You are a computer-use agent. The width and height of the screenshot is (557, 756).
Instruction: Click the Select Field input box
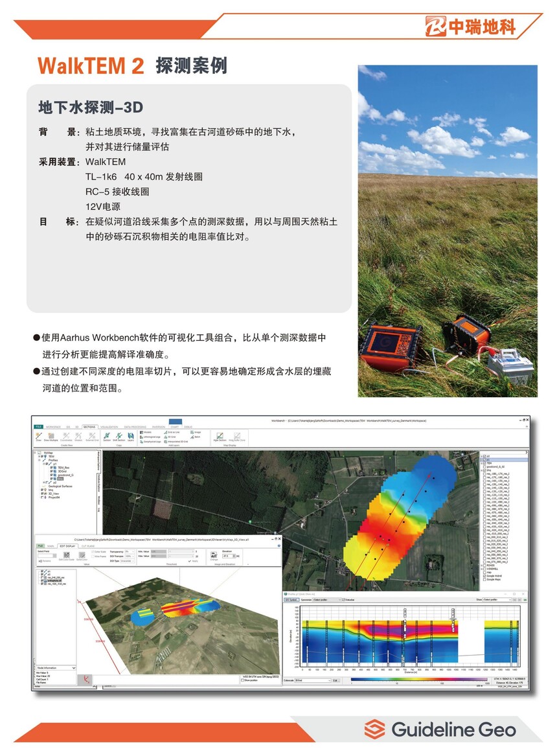pyautogui.click(x=47, y=556)
